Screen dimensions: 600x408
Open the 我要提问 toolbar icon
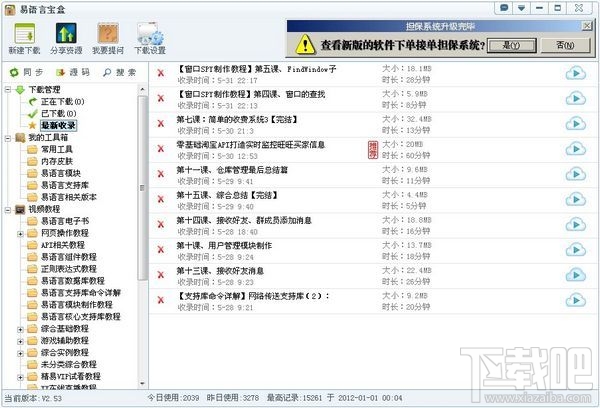[x=108, y=38]
